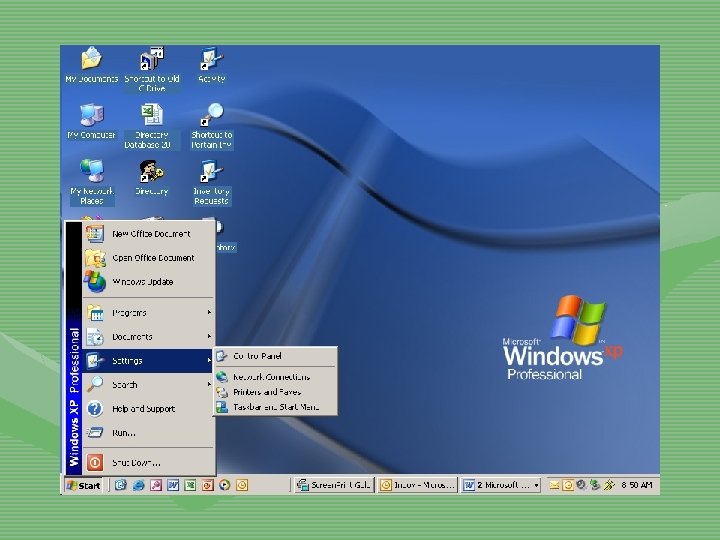
Task: Select the Directory Database Excel file icon
Action: pyautogui.click(x=152, y=126)
